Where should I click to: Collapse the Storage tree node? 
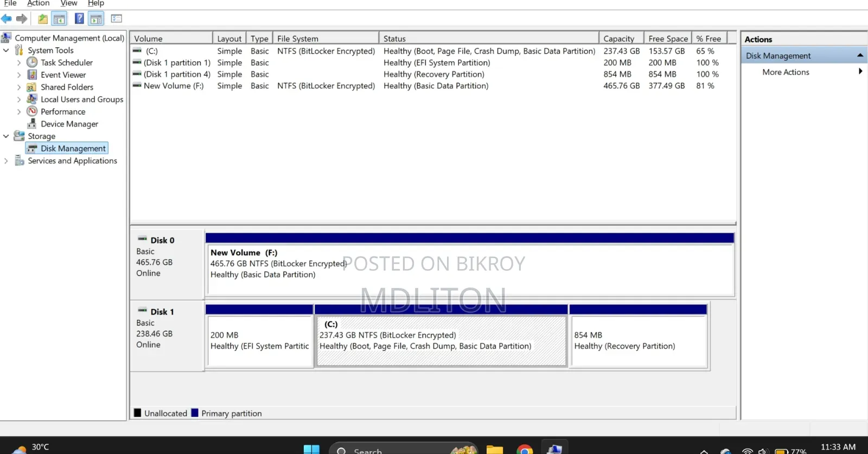click(6, 136)
